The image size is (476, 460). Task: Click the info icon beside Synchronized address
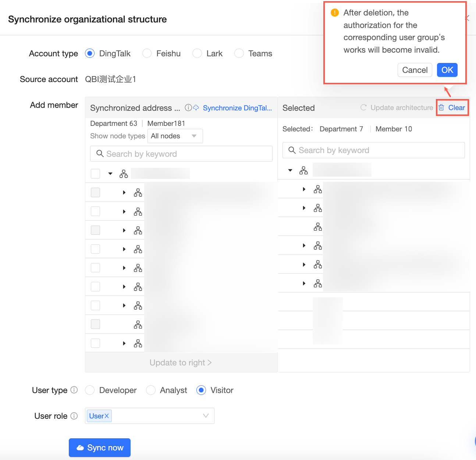[188, 107]
